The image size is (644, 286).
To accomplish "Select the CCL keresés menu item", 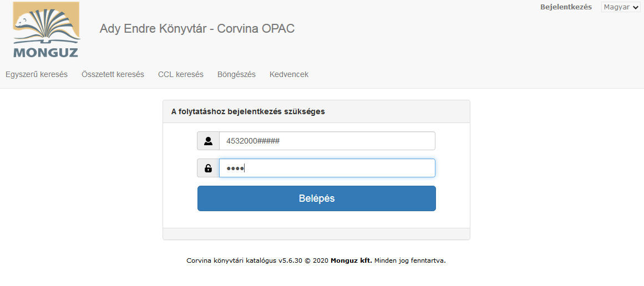I will pos(181,74).
